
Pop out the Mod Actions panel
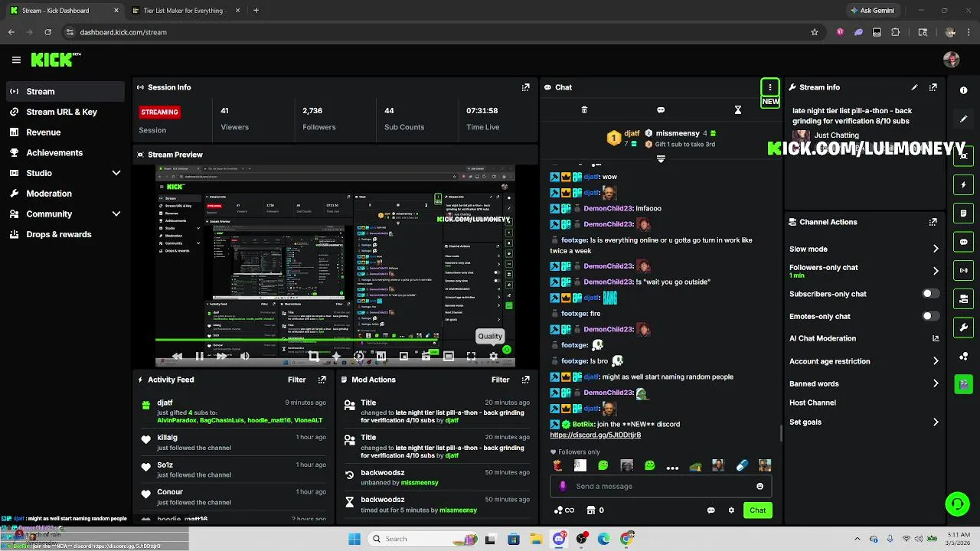[x=525, y=380]
